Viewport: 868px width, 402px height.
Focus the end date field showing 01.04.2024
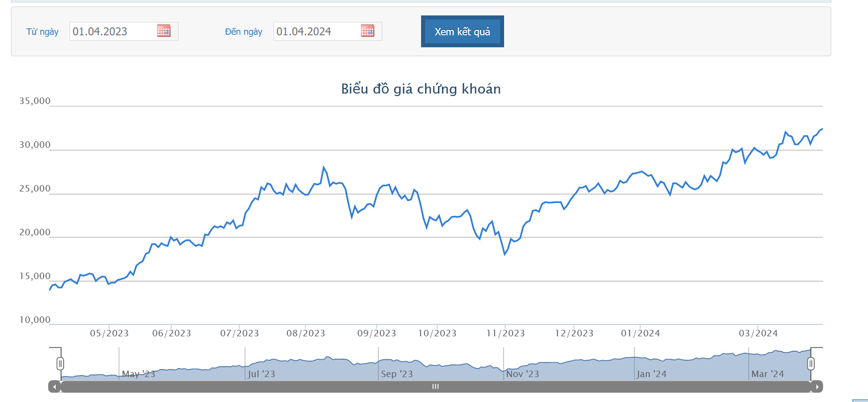click(317, 31)
